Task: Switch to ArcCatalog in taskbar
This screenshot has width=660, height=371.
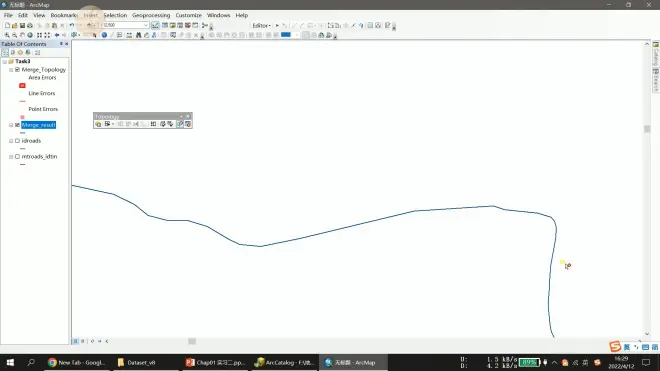Action: point(285,362)
